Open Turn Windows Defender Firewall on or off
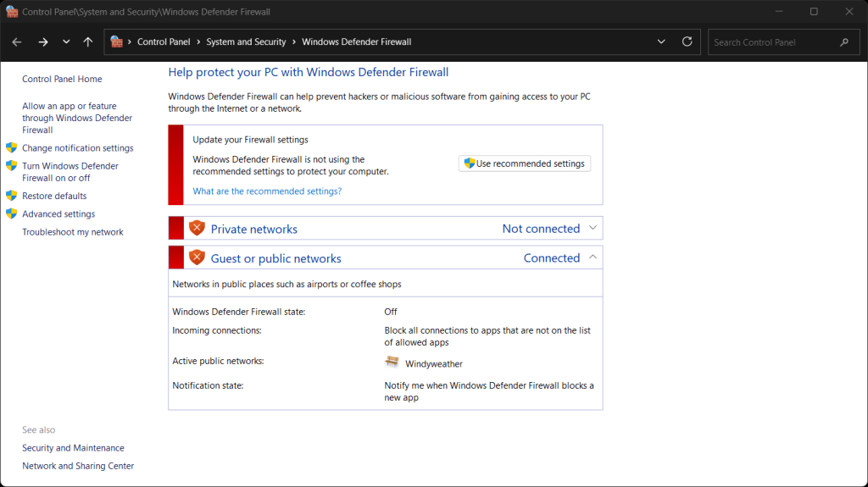 point(70,172)
